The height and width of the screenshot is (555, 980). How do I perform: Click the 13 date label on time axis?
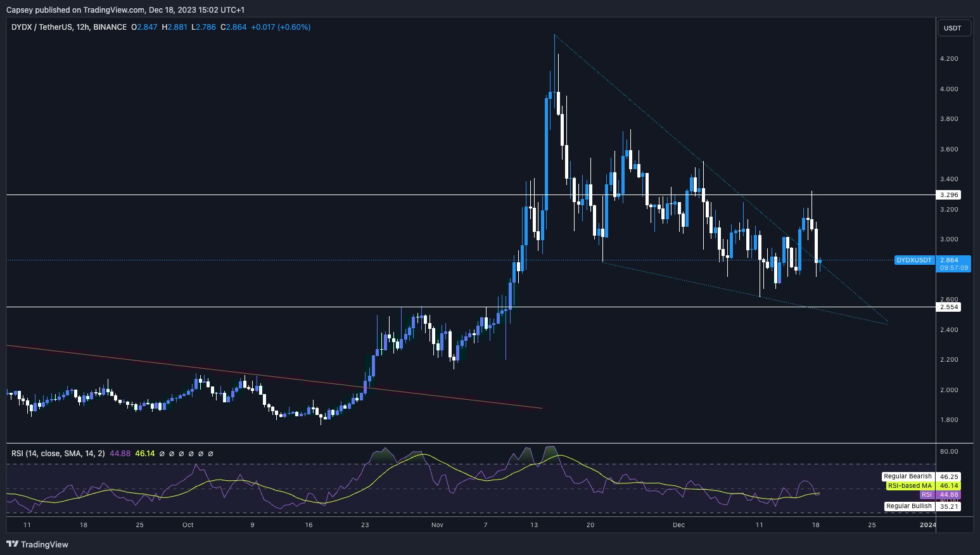tap(534, 525)
